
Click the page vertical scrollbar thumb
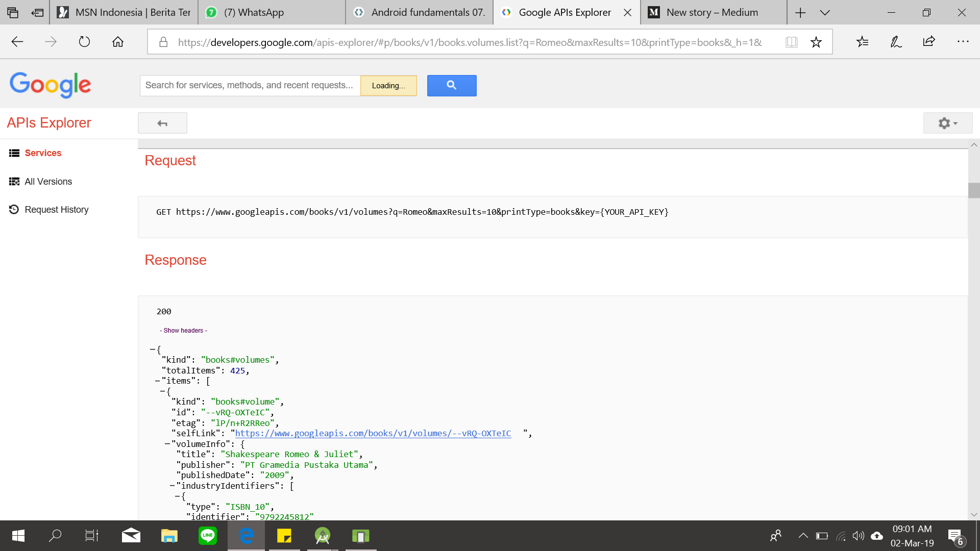pyautogui.click(x=973, y=190)
